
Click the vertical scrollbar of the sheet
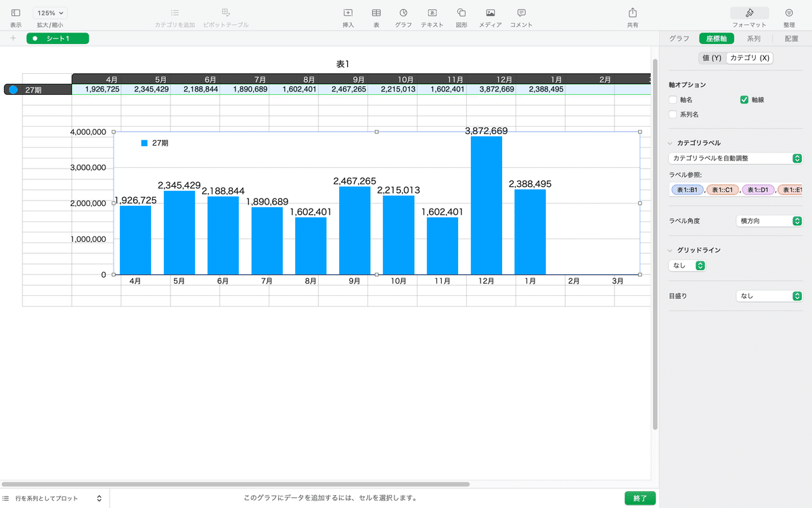(x=654, y=244)
